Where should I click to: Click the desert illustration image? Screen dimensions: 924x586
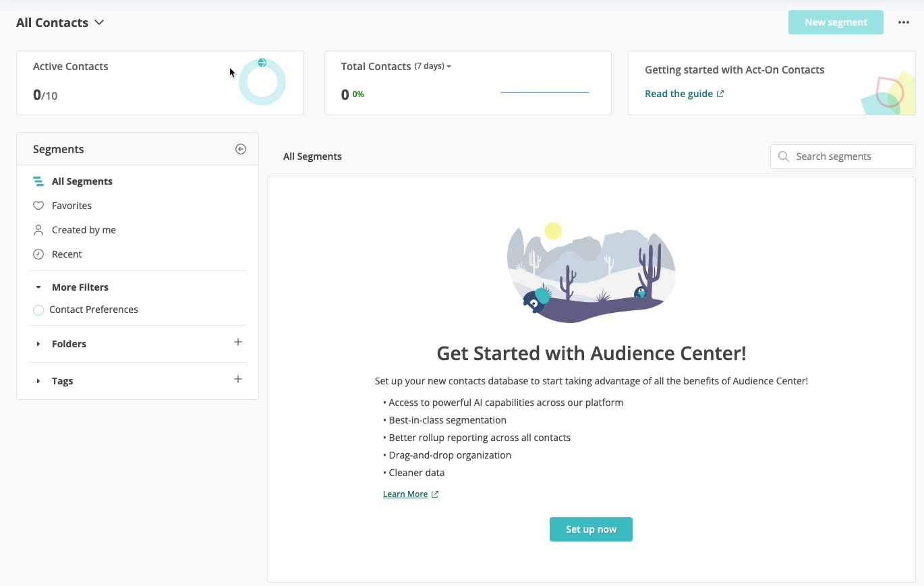click(x=591, y=272)
